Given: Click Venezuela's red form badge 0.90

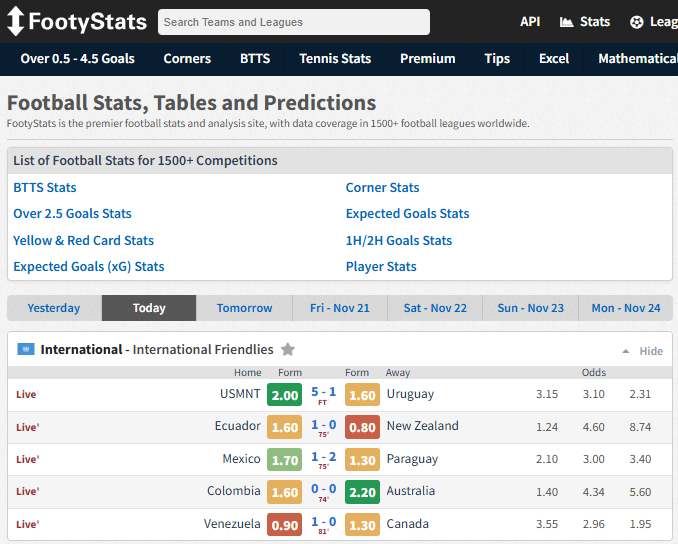Looking at the screenshot, I should click(285, 525).
